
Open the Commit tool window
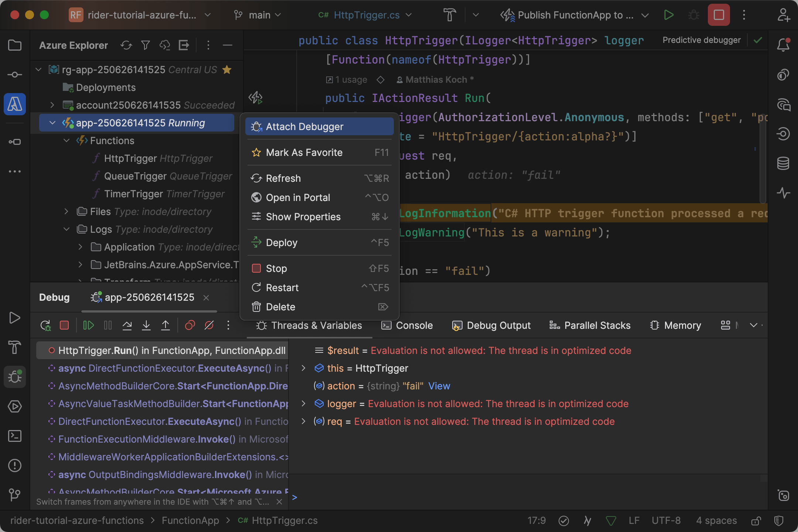[15, 74]
